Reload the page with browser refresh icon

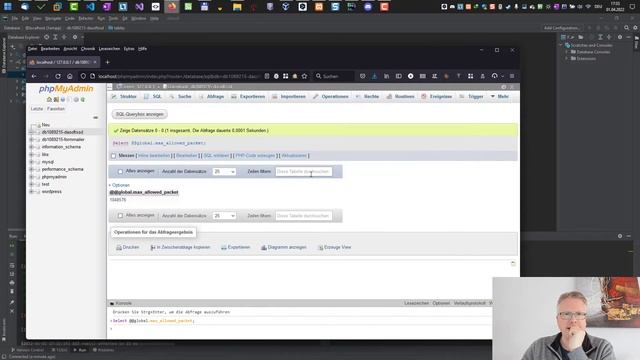(58, 76)
